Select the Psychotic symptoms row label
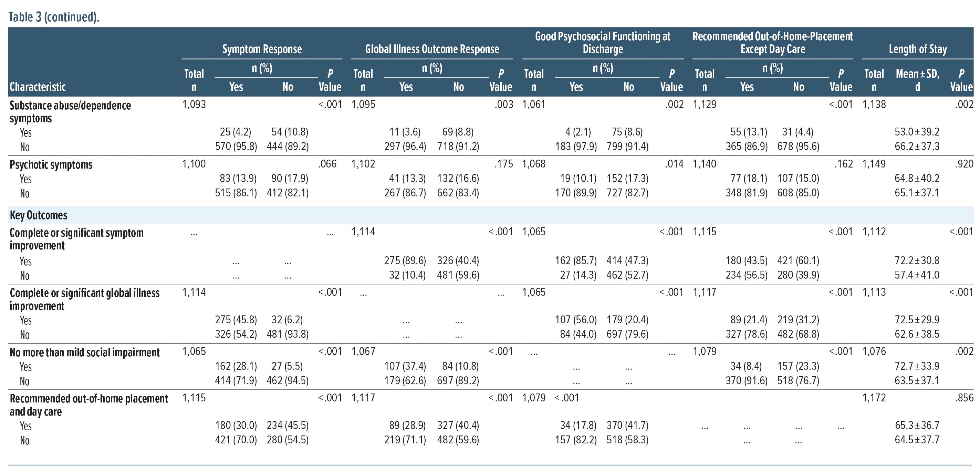 (x=51, y=164)
